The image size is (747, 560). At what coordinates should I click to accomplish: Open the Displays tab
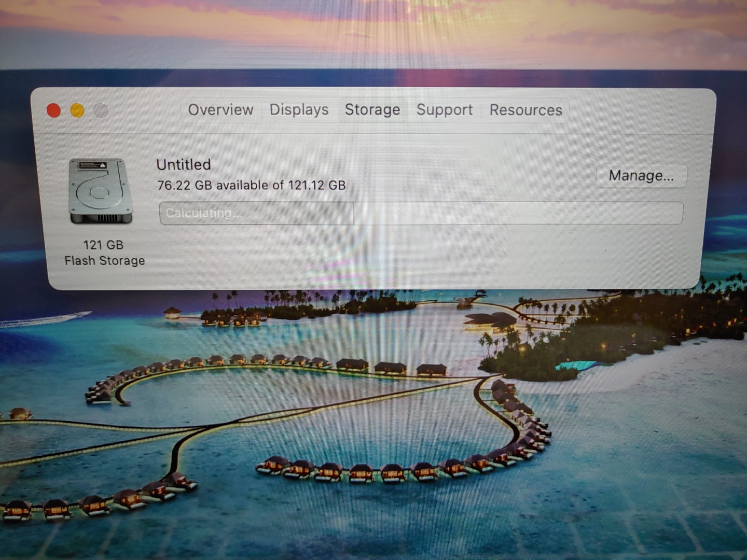[x=299, y=110]
